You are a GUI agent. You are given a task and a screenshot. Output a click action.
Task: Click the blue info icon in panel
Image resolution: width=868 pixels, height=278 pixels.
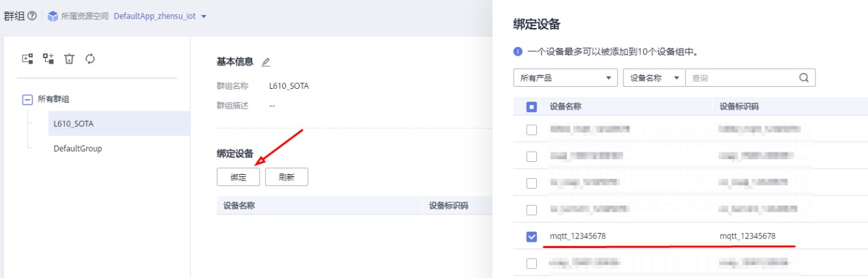click(518, 51)
